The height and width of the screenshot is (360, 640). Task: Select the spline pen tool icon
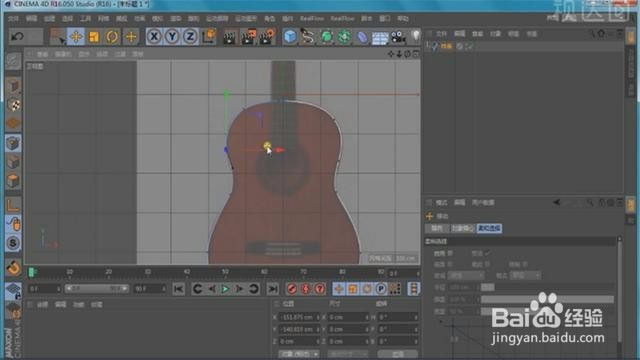tap(308, 37)
